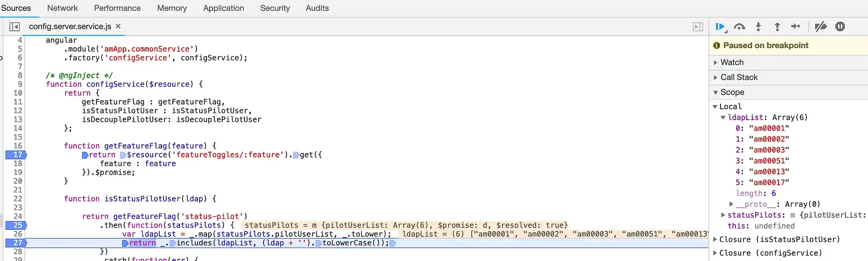Close the config.server.service.js file tab
The width and height of the screenshot is (868, 261).
118,26
